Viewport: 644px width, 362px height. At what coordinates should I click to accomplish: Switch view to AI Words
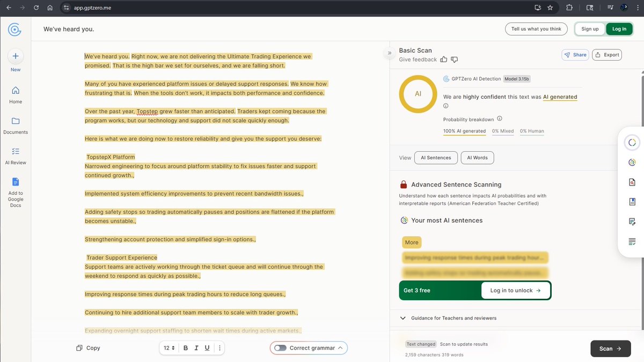pos(477,158)
